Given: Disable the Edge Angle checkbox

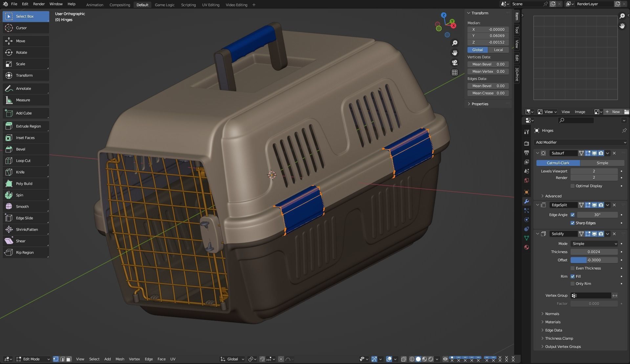Looking at the screenshot, I should pyautogui.click(x=573, y=215).
